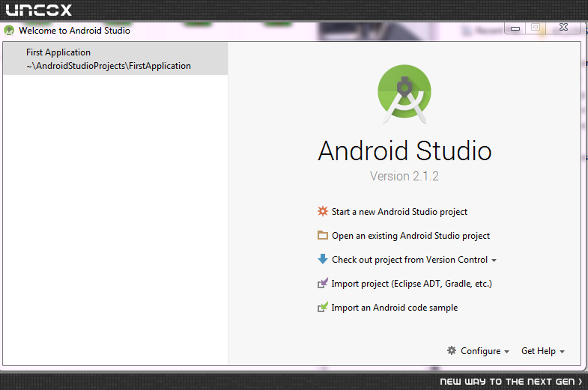The image size is (588, 390).
Task: Click the blue download arrow Version Control icon
Action: tap(323, 259)
